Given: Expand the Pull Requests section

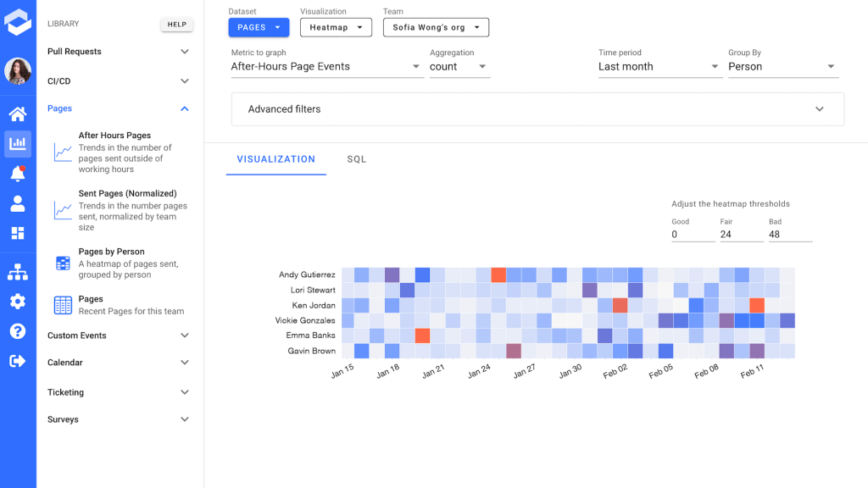Looking at the screenshot, I should 119,52.
